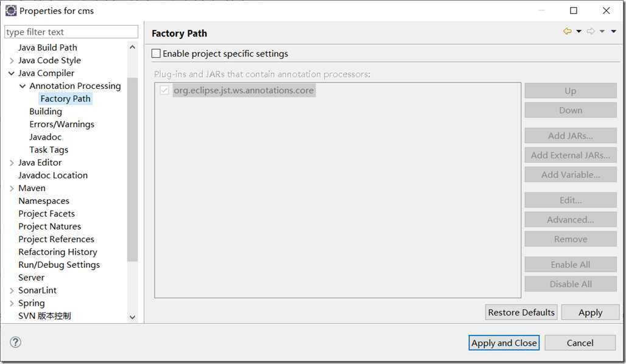
Task: Select Project Facets in the tree
Action: pyautogui.click(x=46, y=214)
